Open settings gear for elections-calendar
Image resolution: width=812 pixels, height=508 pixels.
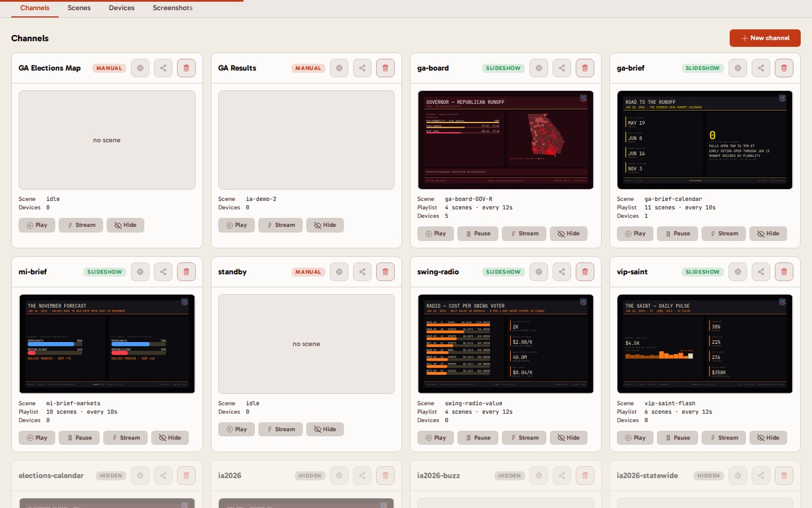click(140, 475)
